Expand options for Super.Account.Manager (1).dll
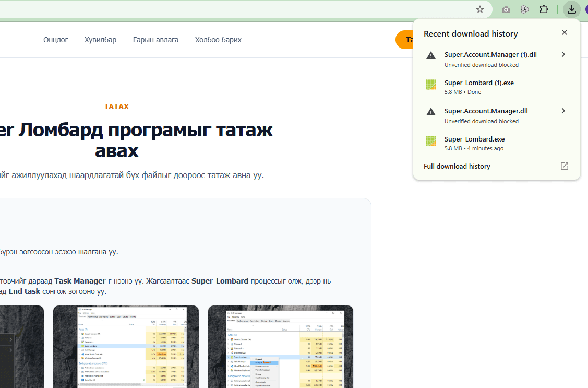This screenshot has width=588, height=388. pos(563,54)
